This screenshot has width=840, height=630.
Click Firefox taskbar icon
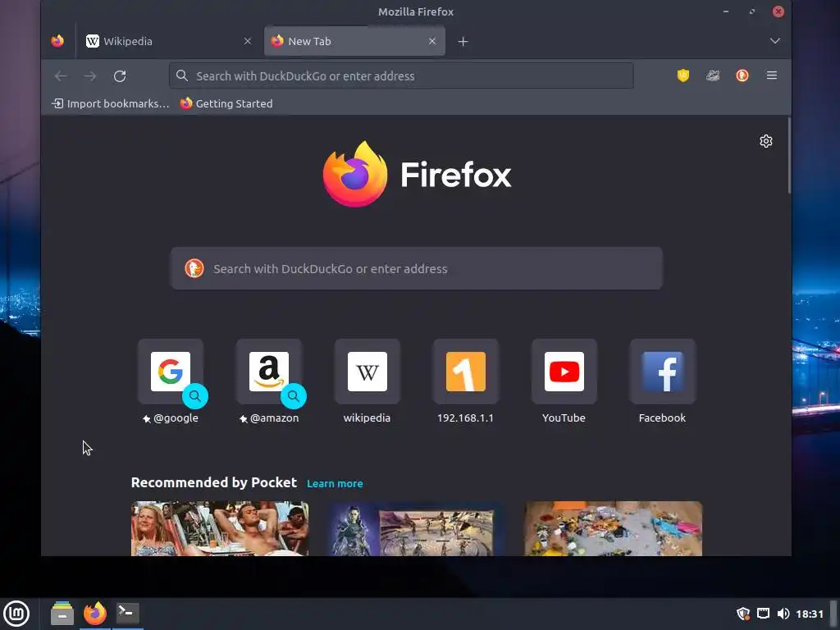(x=95, y=614)
